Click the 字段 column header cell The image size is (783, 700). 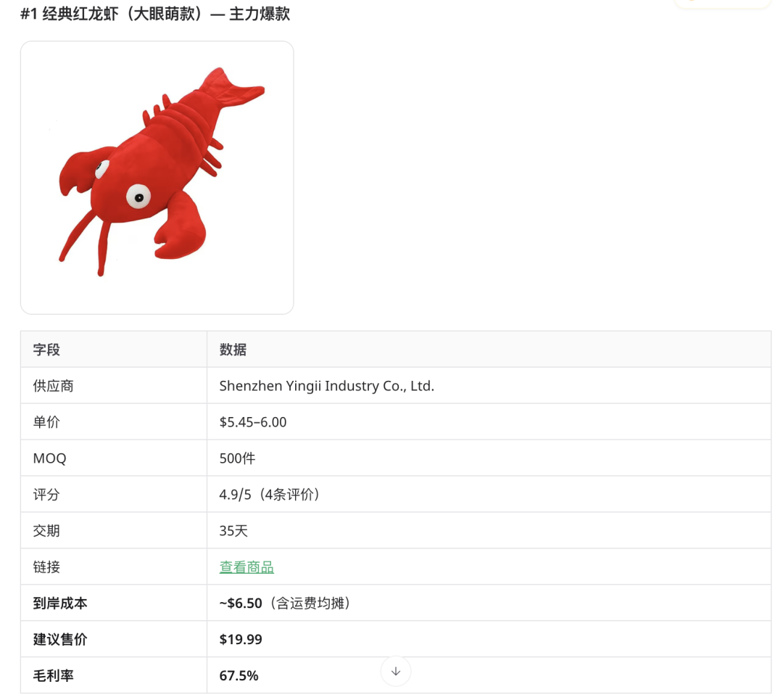click(46, 349)
